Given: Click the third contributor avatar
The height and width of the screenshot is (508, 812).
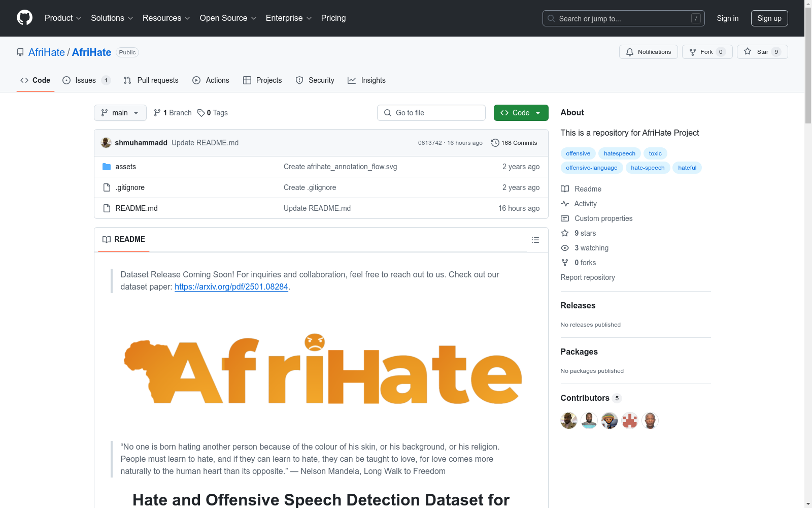Looking at the screenshot, I should point(610,421).
